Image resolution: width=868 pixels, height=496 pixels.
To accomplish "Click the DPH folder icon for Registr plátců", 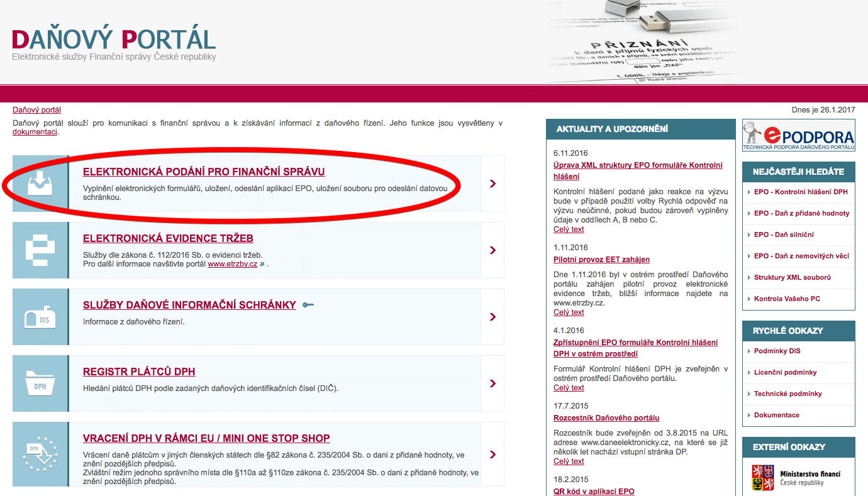I will pyautogui.click(x=40, y=383).
